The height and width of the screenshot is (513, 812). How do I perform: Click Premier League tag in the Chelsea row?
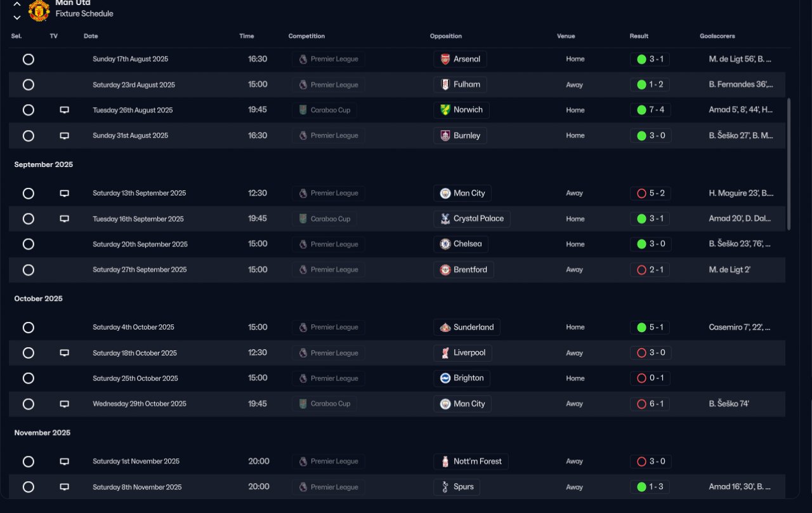tap(329, 244)
